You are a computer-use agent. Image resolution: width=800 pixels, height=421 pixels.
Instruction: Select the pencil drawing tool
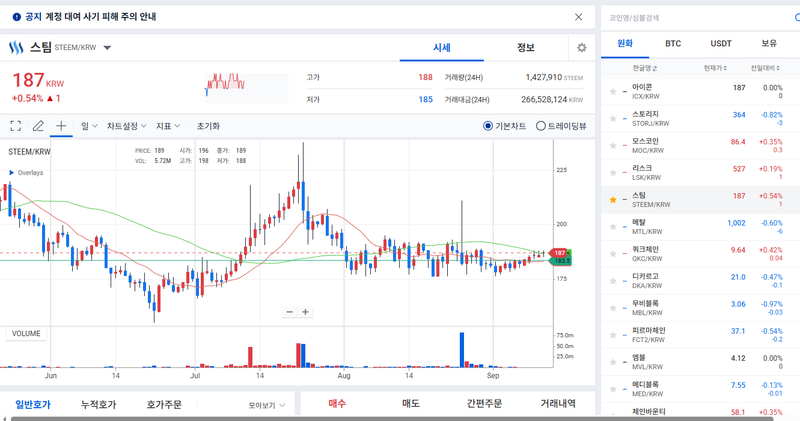(38, 126)
